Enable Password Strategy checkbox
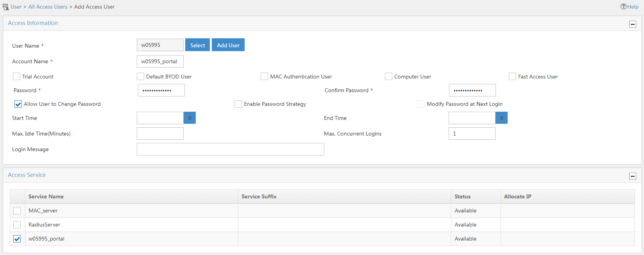 [238, 104]
